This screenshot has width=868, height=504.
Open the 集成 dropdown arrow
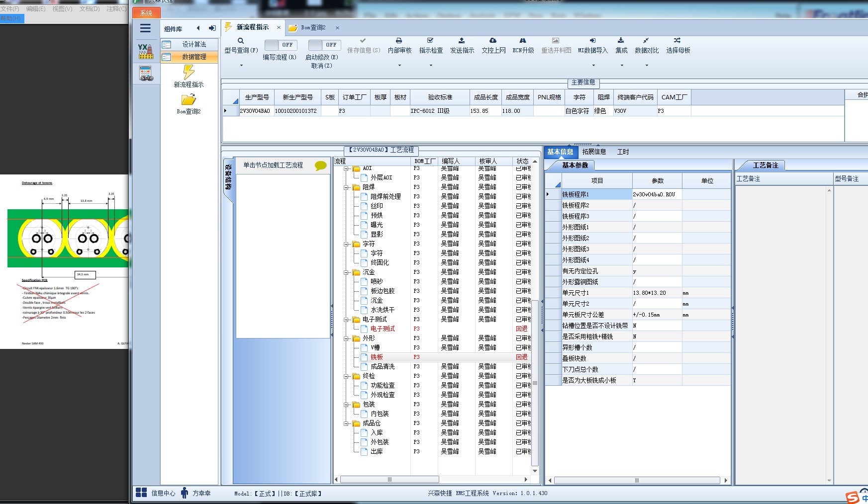[622, 66]
